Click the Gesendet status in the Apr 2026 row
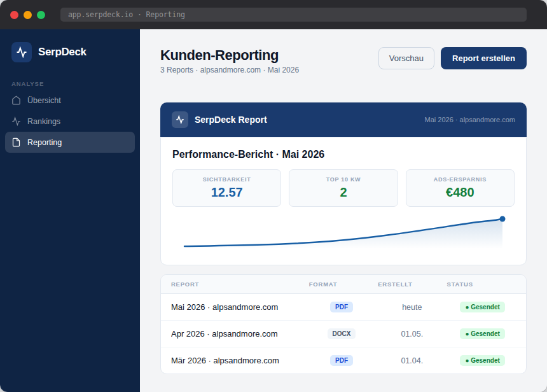Viewport: 547px width, 392px height. [483, 334]
